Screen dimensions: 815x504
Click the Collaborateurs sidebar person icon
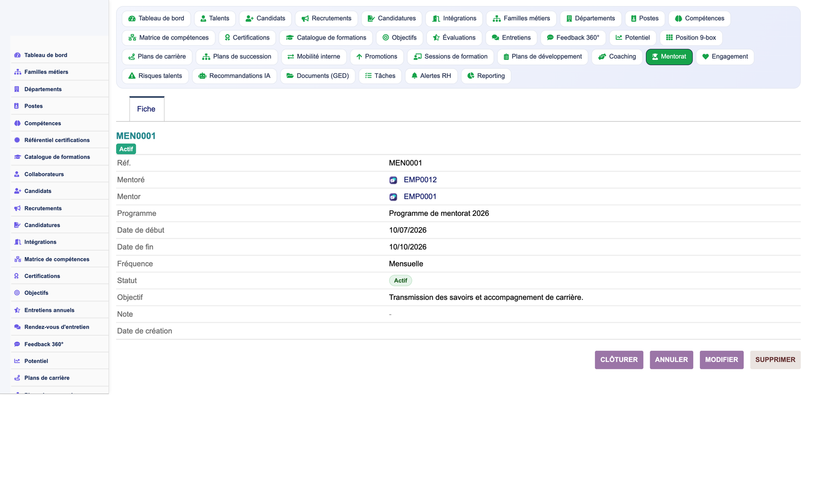17,174
